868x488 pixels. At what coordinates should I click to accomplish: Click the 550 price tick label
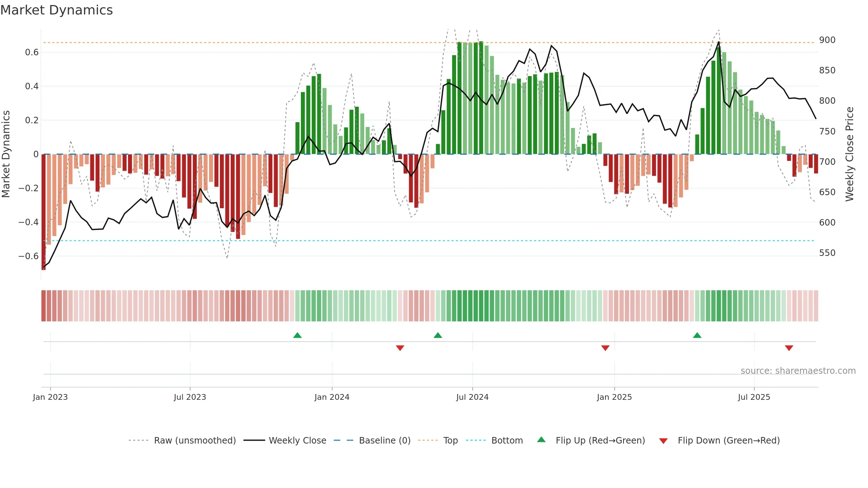coord(827,253)
